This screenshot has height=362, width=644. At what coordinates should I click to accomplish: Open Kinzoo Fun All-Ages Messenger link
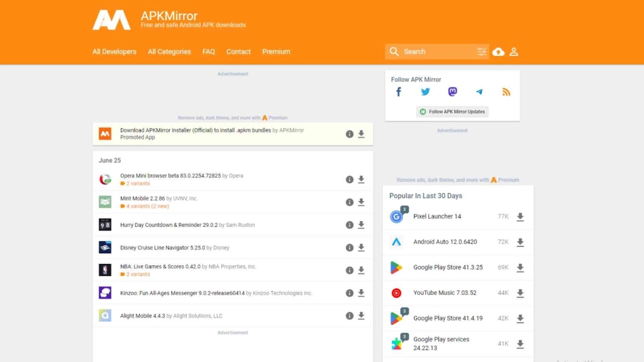[x=182, y=293]
